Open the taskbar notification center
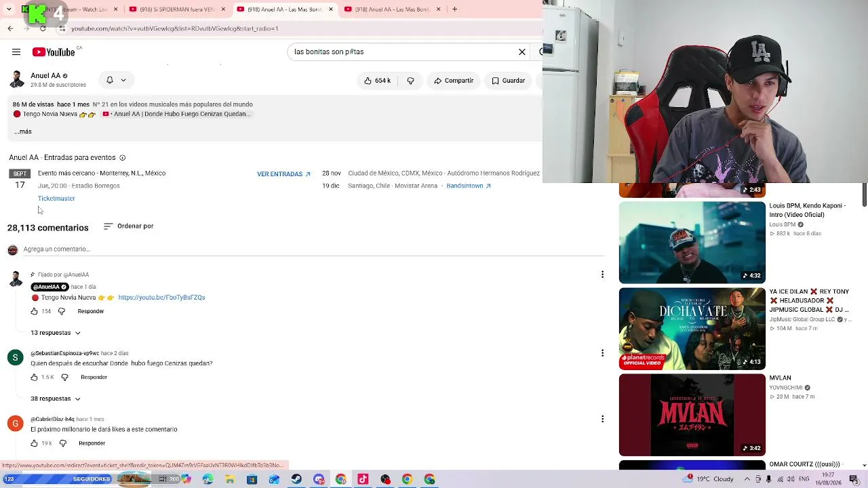 point(854,479)
